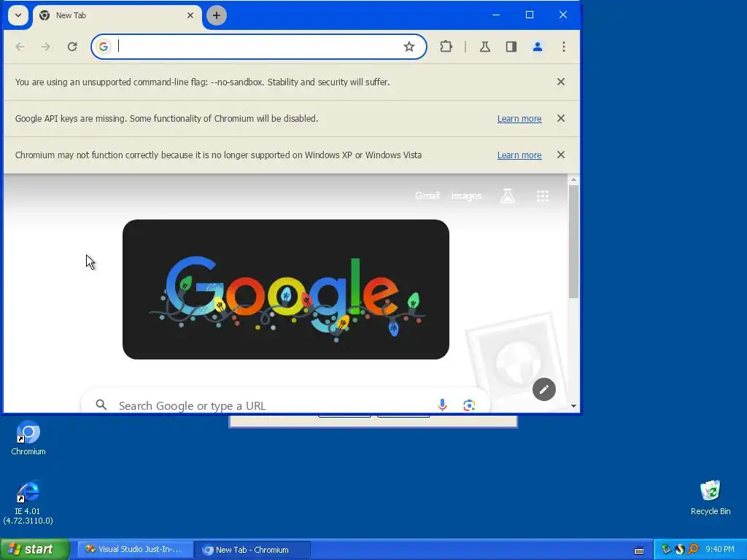The image size is (747, 560).
Task: Dismiss the no-sandbox warning bar
Action: 561,82
